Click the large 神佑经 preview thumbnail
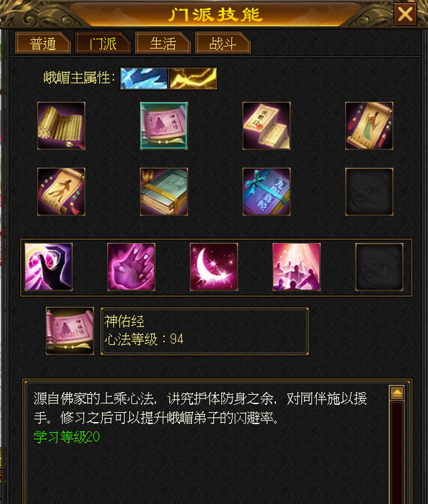The height and width of the screenshot is (504, 428). (70, 331)
